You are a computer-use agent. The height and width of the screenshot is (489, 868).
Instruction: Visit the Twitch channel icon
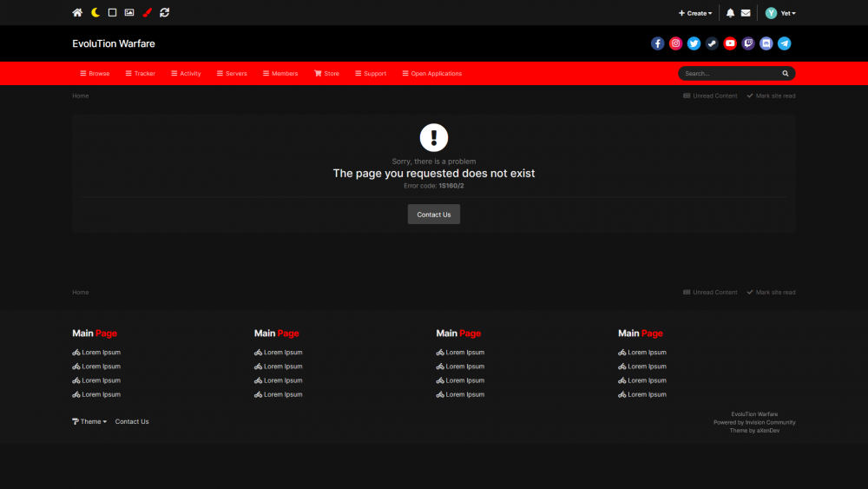(x=748, y=43)
